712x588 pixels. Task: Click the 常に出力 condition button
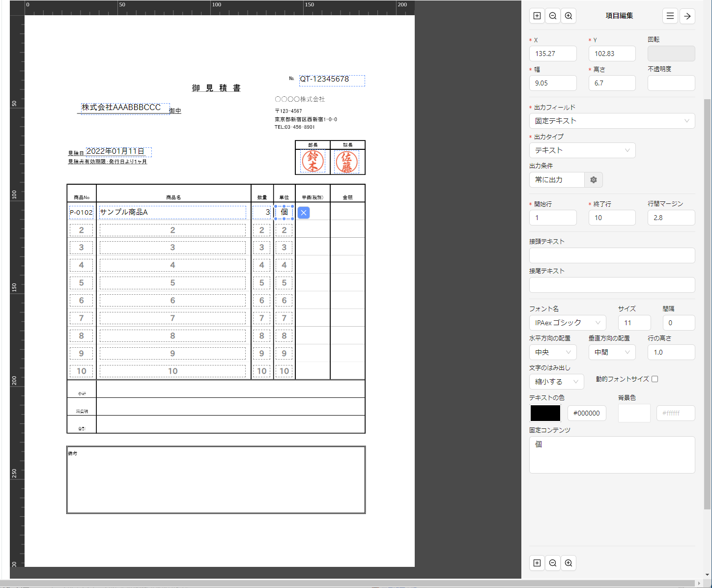pyautogui.click(x=557, y=180)
